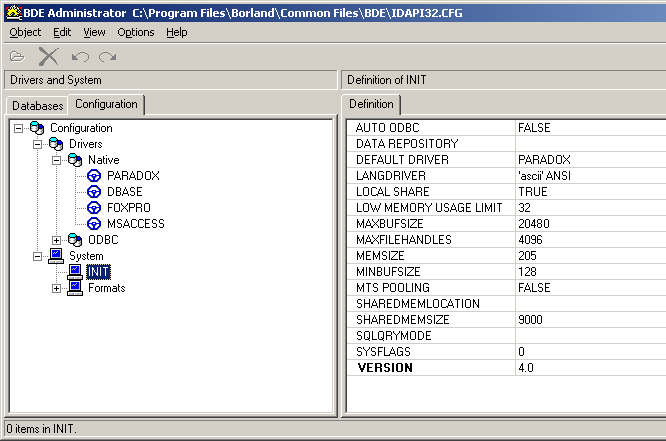
Task: Click the Native node database icon
Action: [75, 160]
